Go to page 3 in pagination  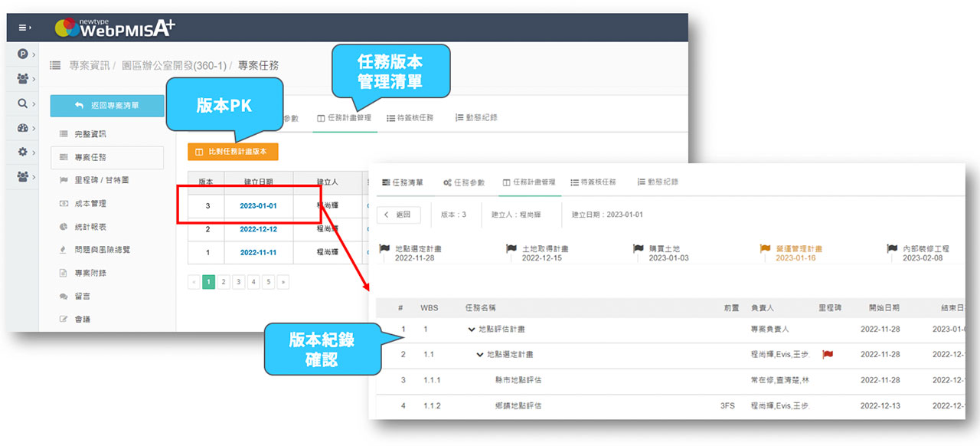pos(238,282)
